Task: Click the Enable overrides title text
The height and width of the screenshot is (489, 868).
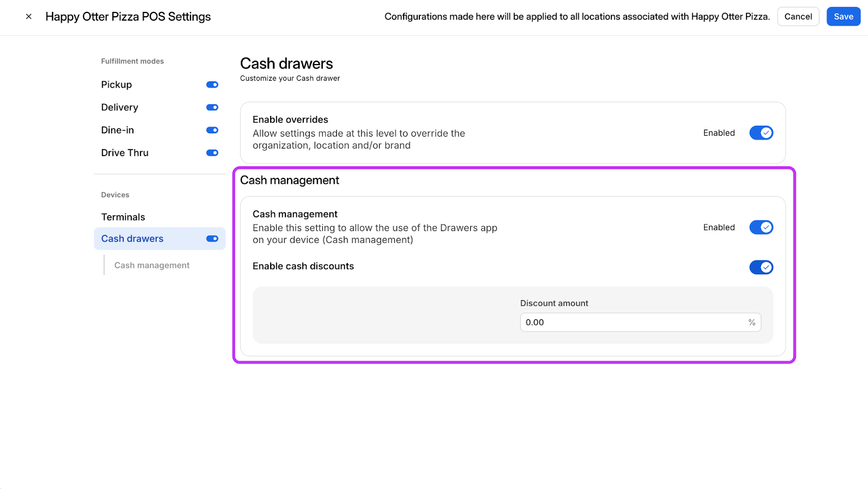Action: tap(290, 119)
